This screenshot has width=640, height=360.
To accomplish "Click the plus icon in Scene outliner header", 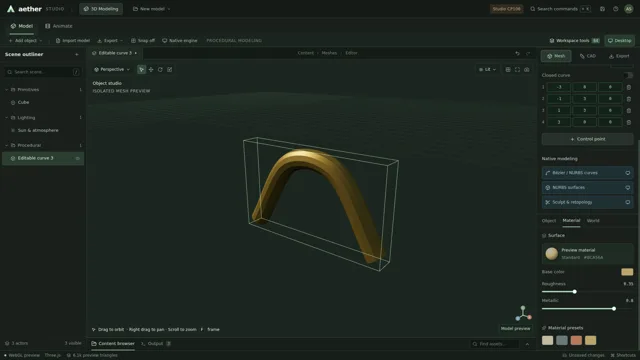I will [77, 54].
